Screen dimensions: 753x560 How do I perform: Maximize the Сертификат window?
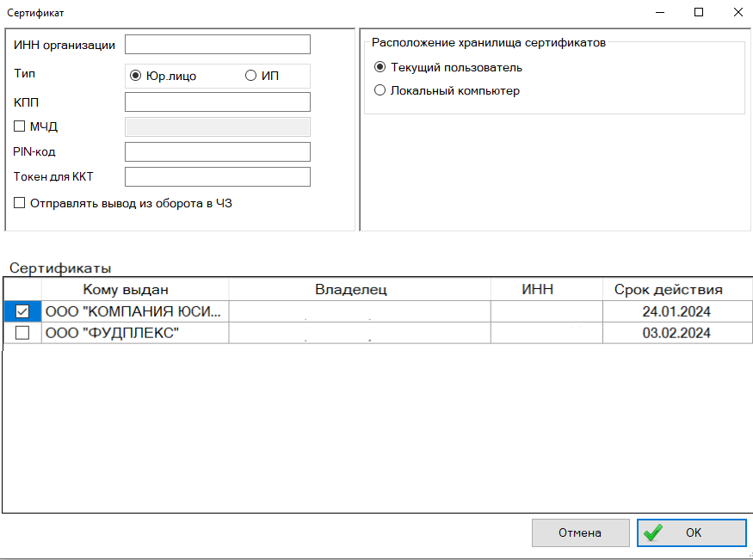699,12
